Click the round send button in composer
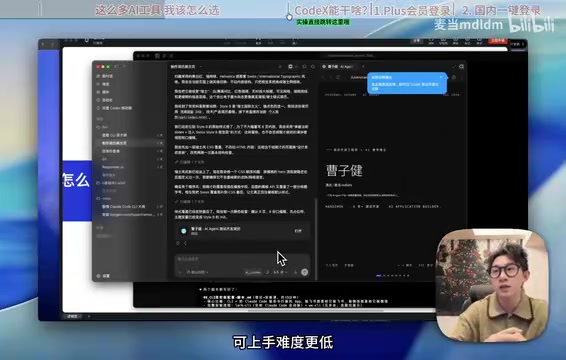 [305, 272]
